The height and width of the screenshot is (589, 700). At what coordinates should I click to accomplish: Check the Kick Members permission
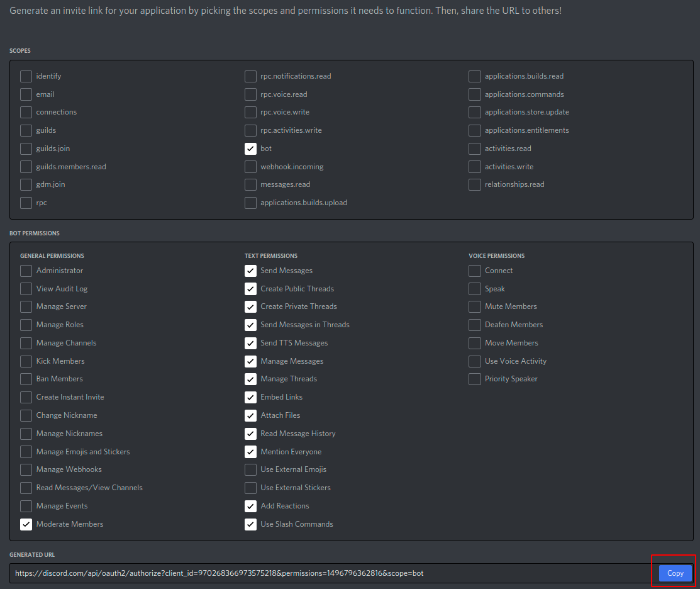(26, 361)
